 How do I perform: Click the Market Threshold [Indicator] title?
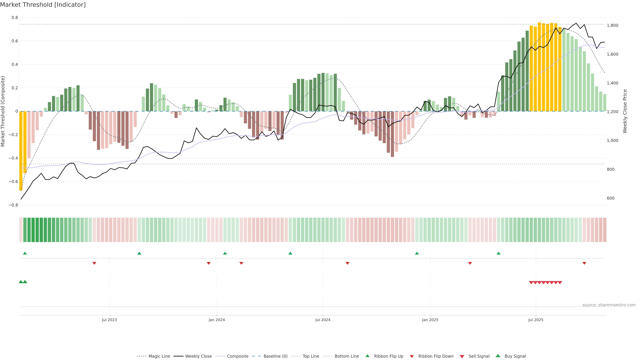pyautogui.click(x=43, y=5)
